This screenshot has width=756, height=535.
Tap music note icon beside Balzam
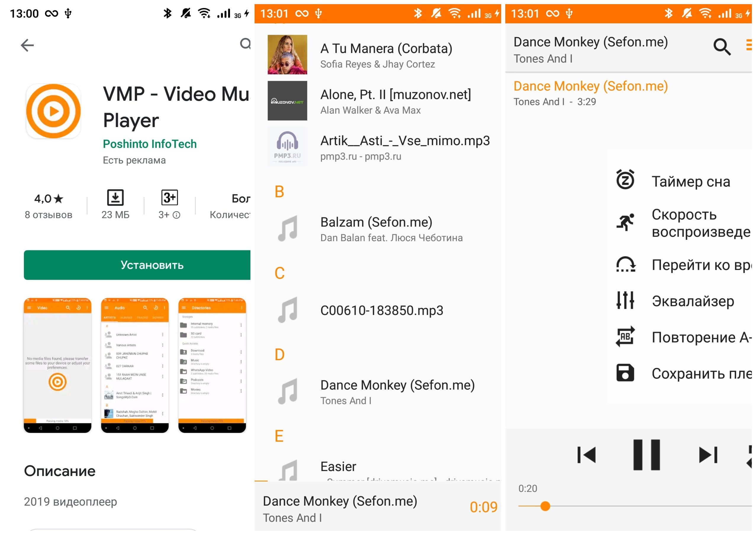(x=288, y=229)
